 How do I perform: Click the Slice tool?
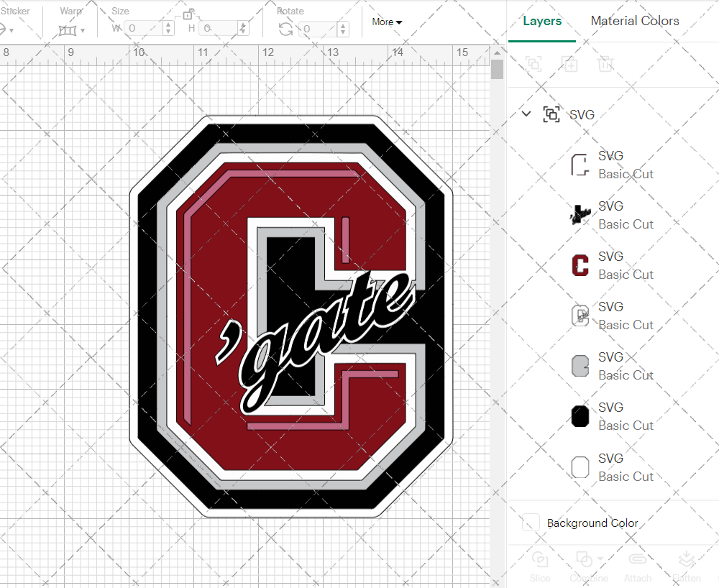[x=540, y=566]
